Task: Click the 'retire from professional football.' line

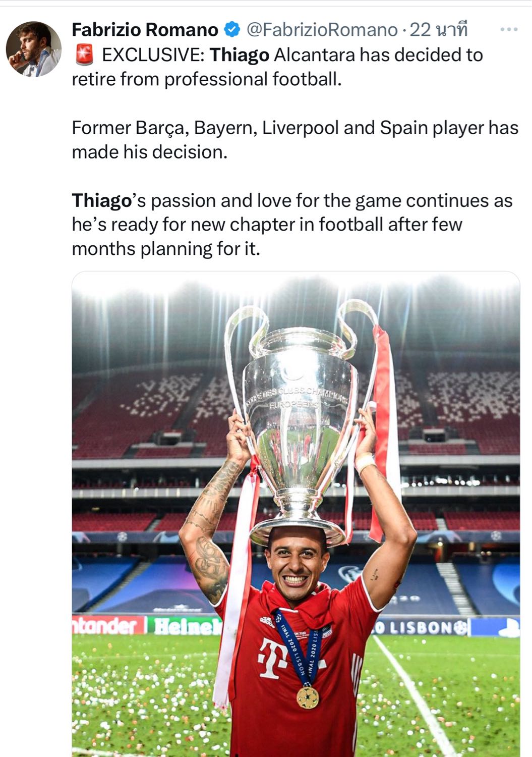Action: point(207,79)
